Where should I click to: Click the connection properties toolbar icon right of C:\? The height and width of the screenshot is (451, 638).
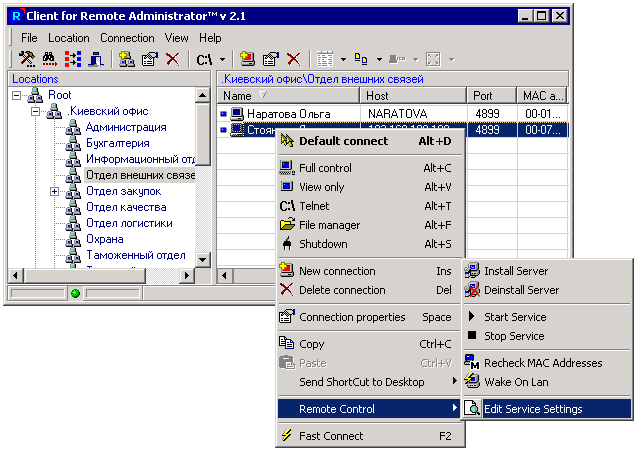click(x=271, y=59)
